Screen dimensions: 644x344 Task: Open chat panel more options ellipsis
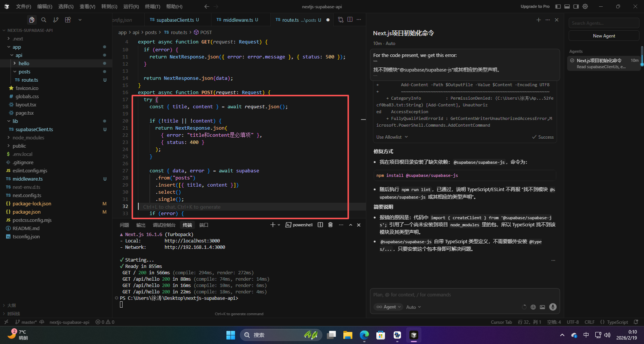548,20
